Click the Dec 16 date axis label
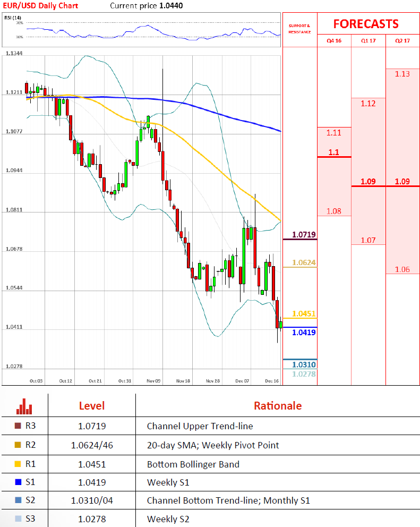 272,381
